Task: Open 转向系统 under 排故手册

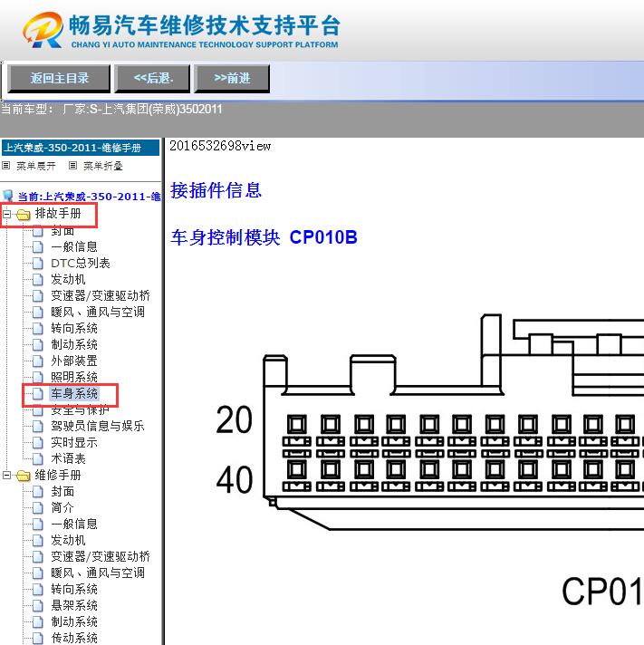Action: pyautogui.click(x=74, y=328)
